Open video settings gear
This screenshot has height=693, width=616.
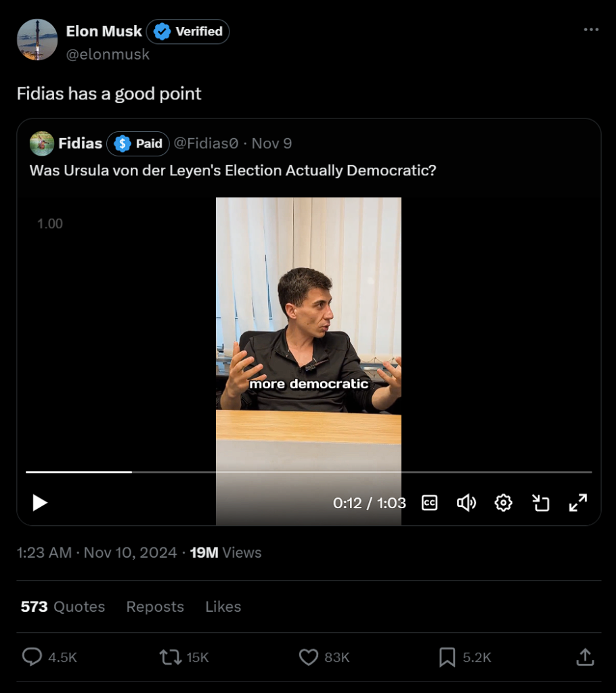[x=503, y=503]
